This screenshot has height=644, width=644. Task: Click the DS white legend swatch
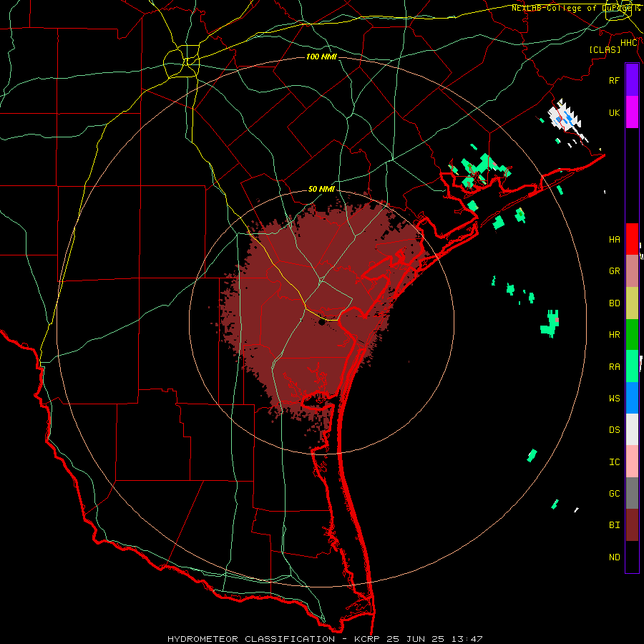(632, 429)
